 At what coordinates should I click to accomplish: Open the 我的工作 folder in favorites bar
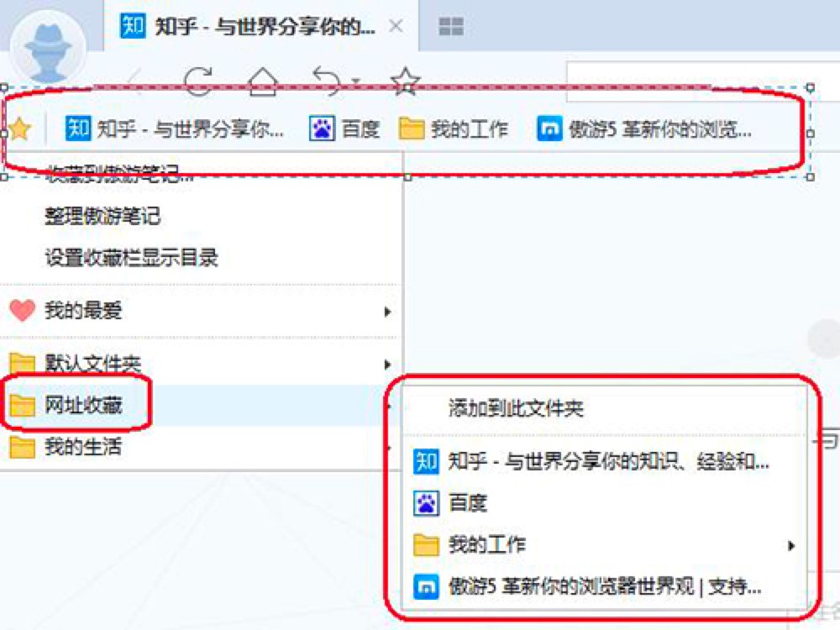[x=454, y=129]
